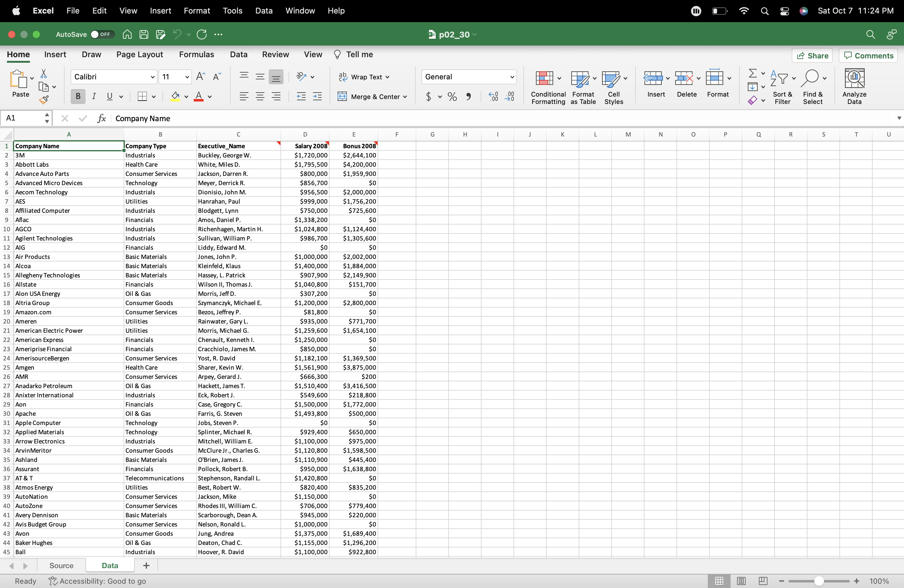904x588 pixels.
Task: Toggle Align Right horizontal alignment
Action: click(276, 97)
